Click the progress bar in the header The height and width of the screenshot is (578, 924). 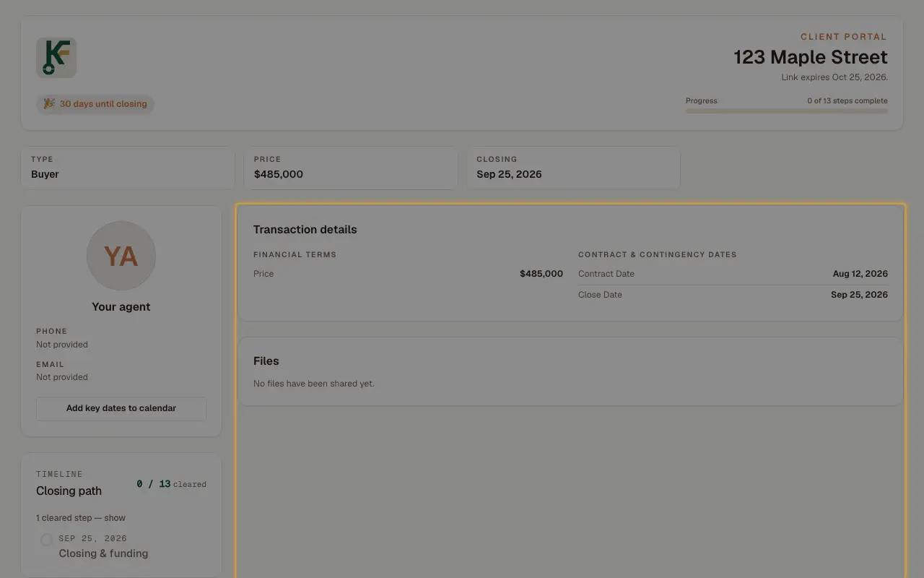787,111
